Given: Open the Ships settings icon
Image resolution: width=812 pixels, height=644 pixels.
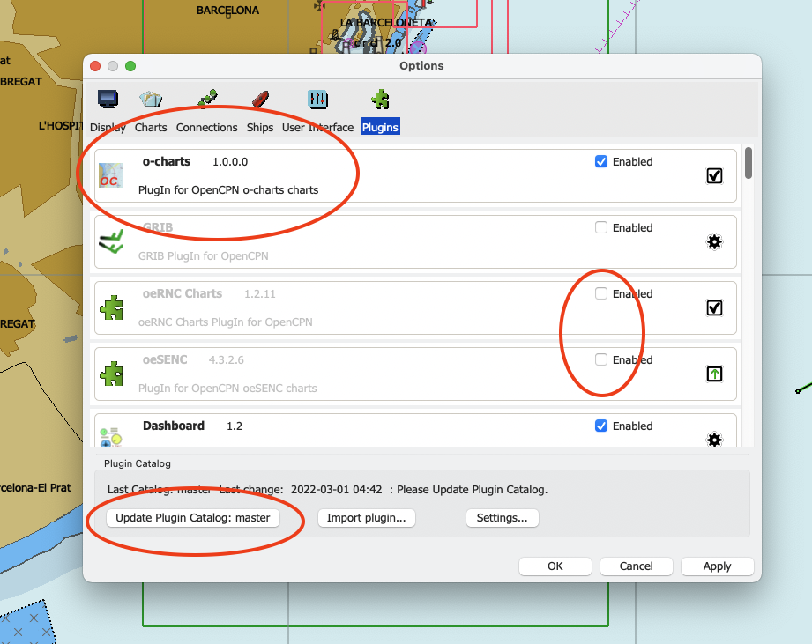Looking at the screenshot, I should [x=260, y=100].
